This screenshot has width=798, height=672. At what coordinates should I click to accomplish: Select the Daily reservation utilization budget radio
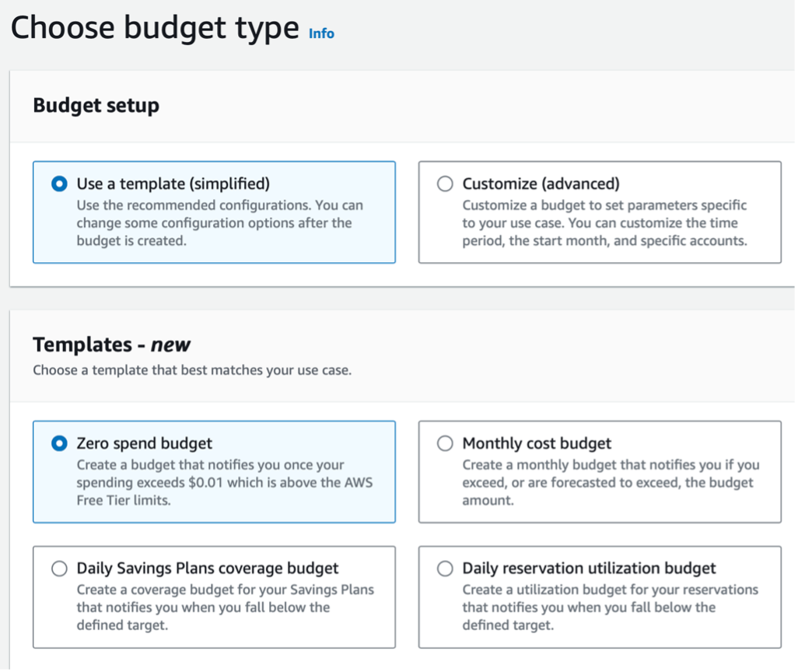(444, 568)
